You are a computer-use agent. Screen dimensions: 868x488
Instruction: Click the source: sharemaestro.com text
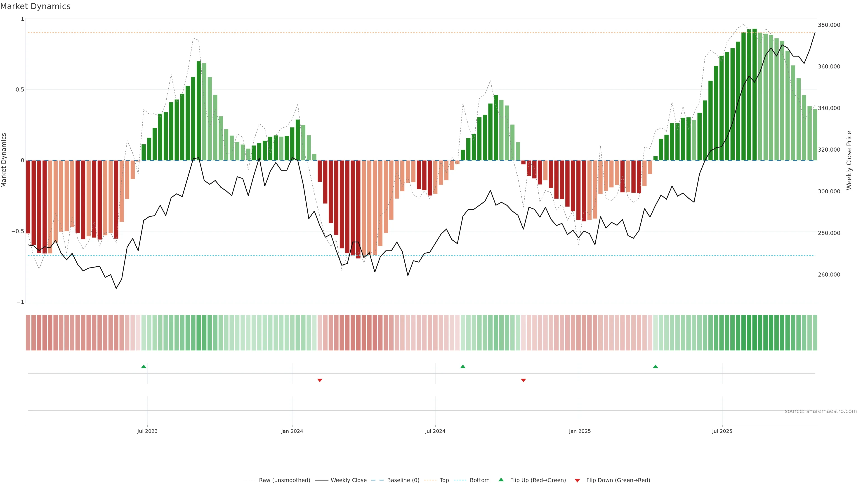tap(821, 411)
